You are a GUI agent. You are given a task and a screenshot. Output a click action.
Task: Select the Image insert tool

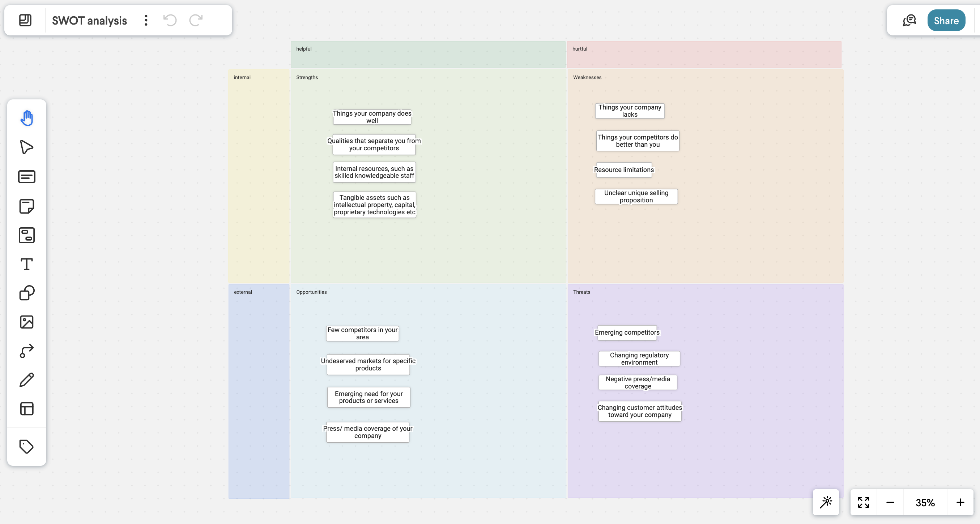(x=27, y=322)
